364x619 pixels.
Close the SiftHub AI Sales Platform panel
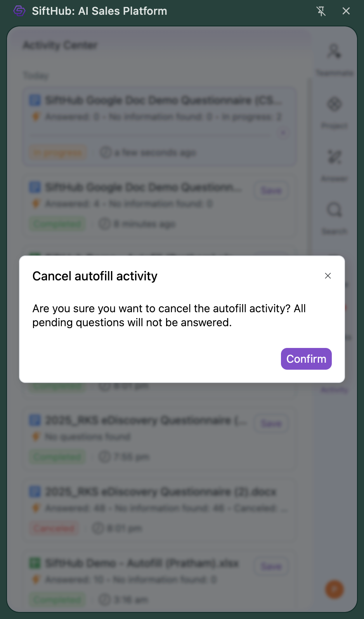click(346, 11)
